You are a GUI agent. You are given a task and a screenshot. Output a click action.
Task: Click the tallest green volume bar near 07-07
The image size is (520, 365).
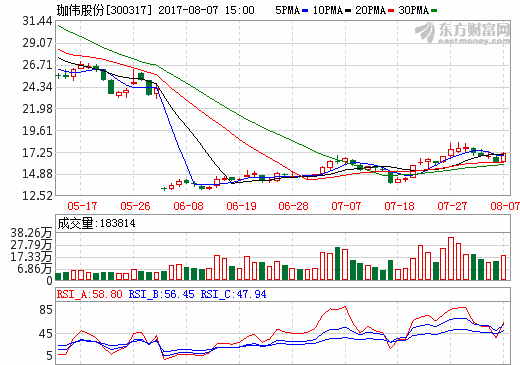[x=337, y=263]
